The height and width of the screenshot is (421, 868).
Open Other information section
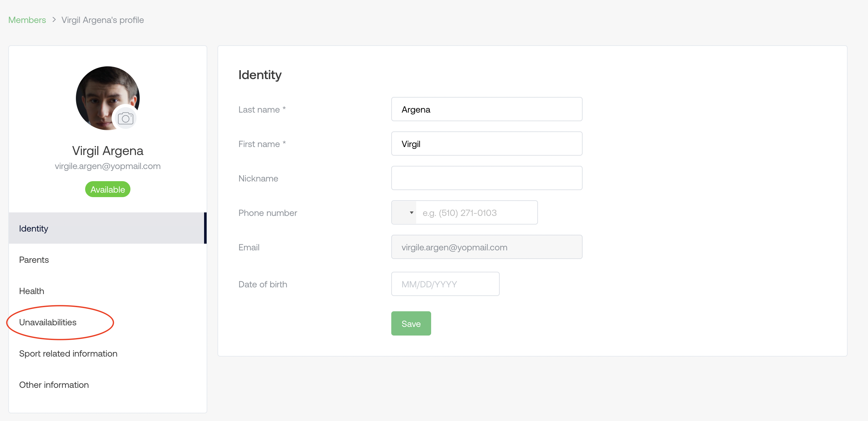pyautogui.click(x=107, y=385)
